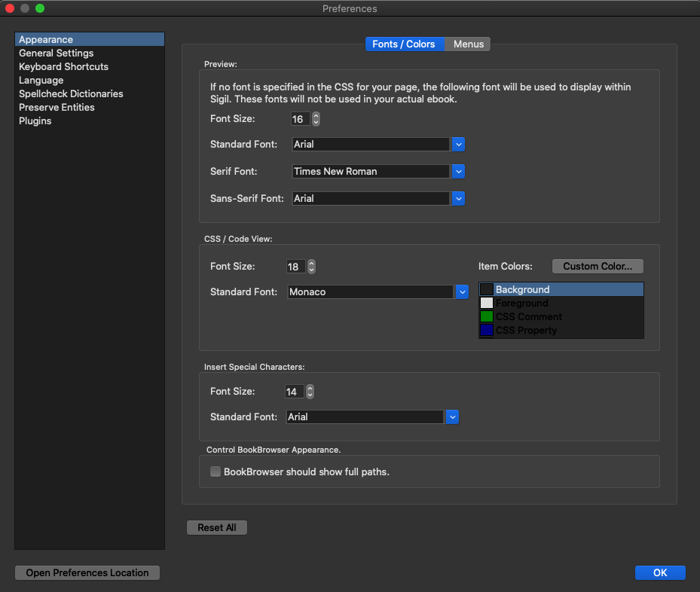This screenshot has width=700, height=592.
Task: Click Open Preferences Location button
Action: coord(87,573)
